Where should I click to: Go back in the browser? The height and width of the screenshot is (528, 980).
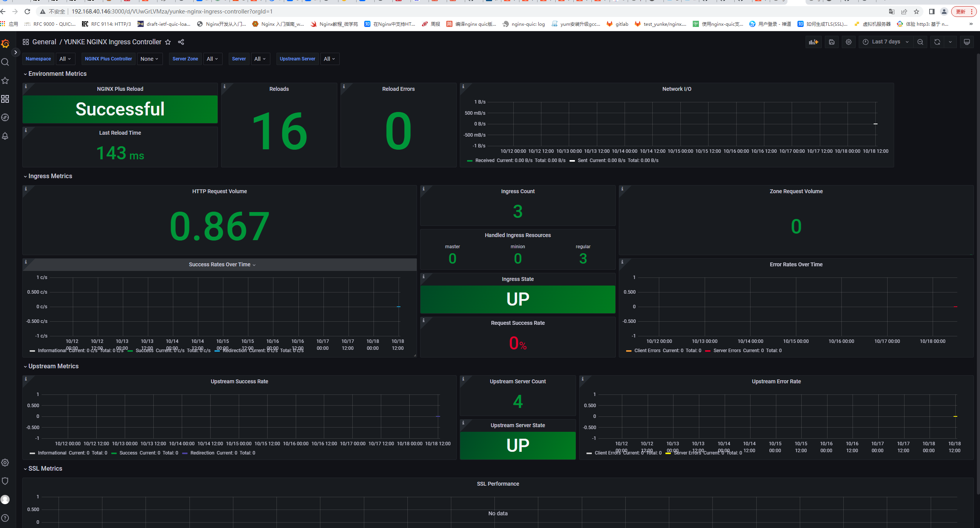3,12
